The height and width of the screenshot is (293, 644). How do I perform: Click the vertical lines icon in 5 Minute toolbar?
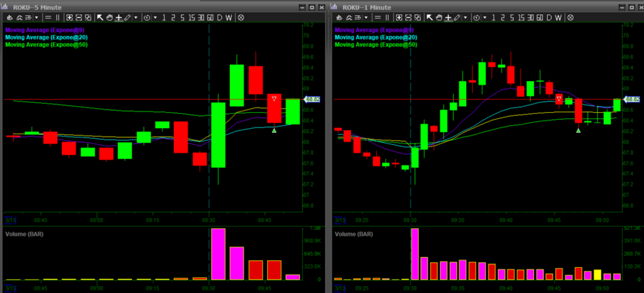click(x=57, y=17)
